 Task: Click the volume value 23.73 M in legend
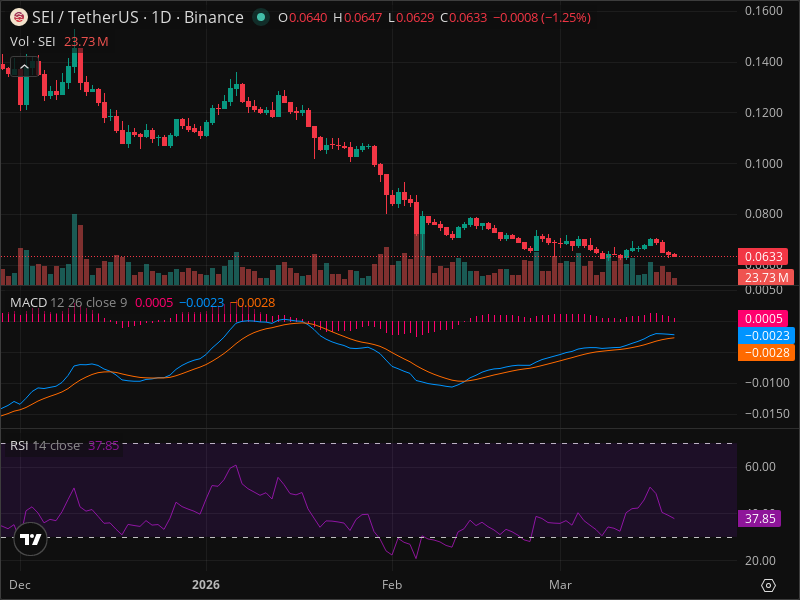[86, 41]
